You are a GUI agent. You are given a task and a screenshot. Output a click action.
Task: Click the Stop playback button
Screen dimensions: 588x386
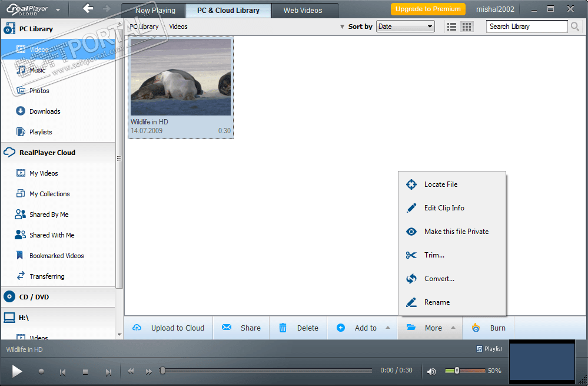(x=85, y=372)
